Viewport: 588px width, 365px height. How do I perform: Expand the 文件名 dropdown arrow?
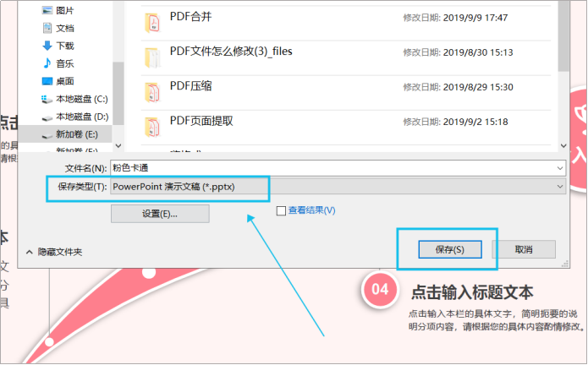(560, 168)
